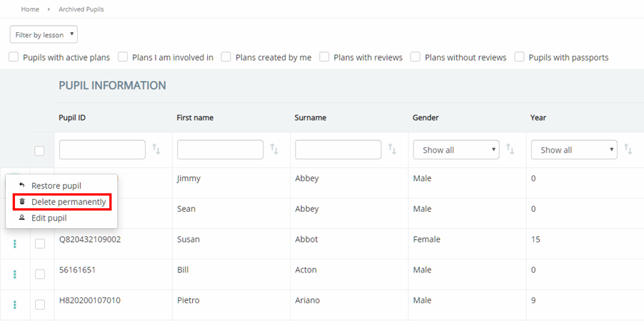Click pupil ID H820200107010
This screenshot has width=644, height=321.
[90, 300]
